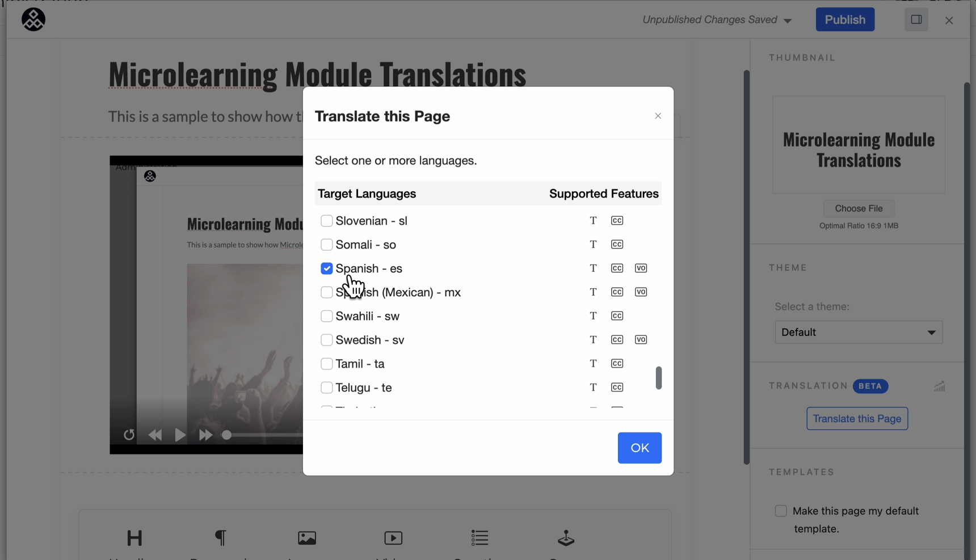
Task: Click the Tamil - ta label text
Action: point(360,364)
